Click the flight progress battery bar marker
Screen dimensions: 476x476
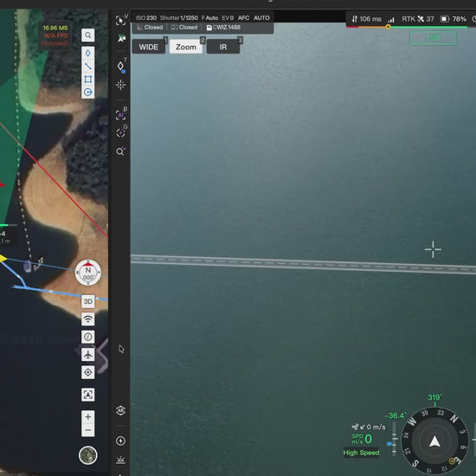[x=388, y=27]
